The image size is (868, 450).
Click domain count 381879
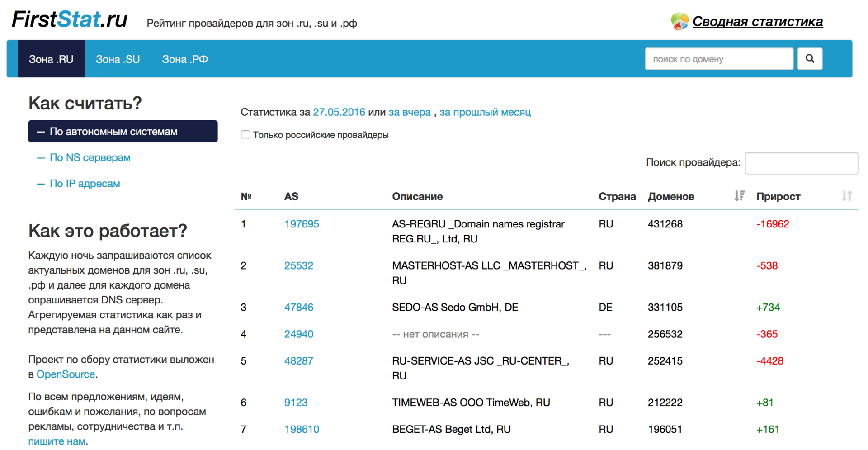pos(665,265)
